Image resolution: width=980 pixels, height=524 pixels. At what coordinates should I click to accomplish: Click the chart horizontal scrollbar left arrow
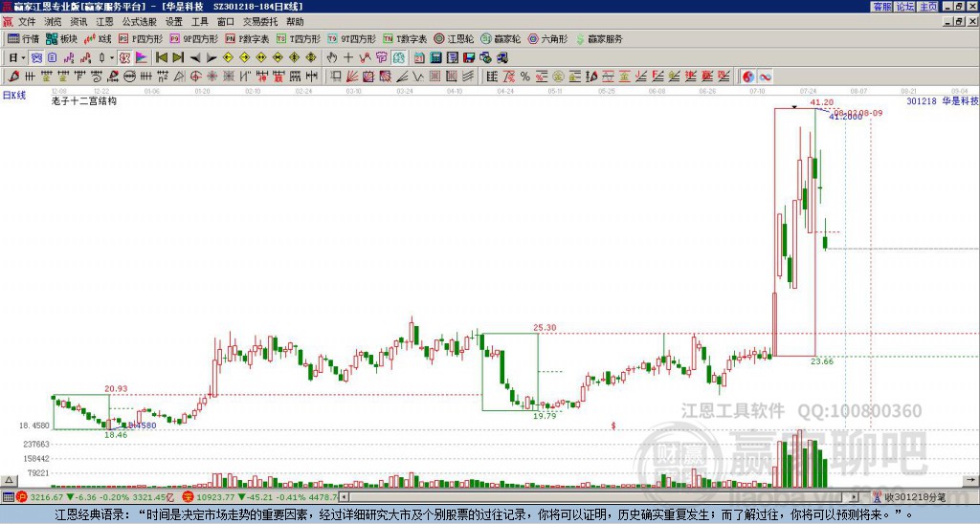(x=345, y=497)
